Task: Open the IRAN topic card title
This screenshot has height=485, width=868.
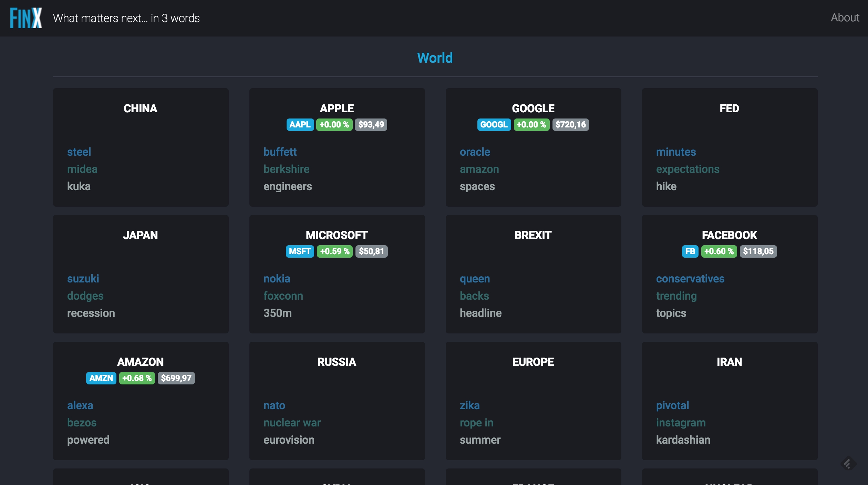Action: click(730, 362)
